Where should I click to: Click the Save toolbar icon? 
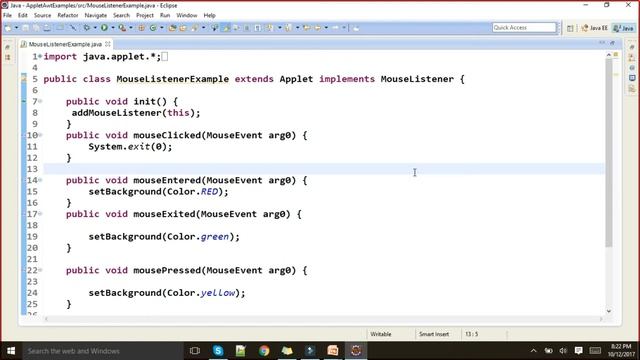(x=26, y=28)
